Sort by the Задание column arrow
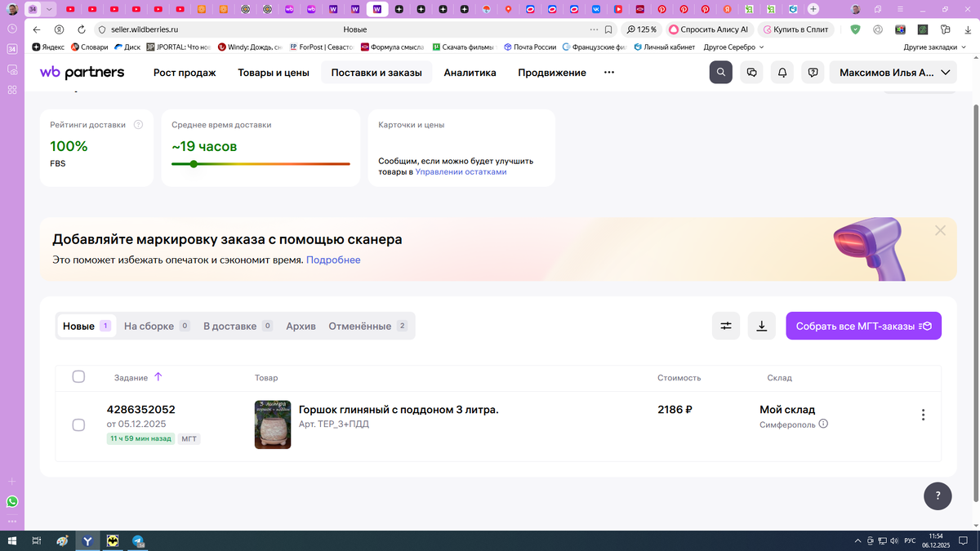Viewport: 980px width, 551px height. point(158,377)
